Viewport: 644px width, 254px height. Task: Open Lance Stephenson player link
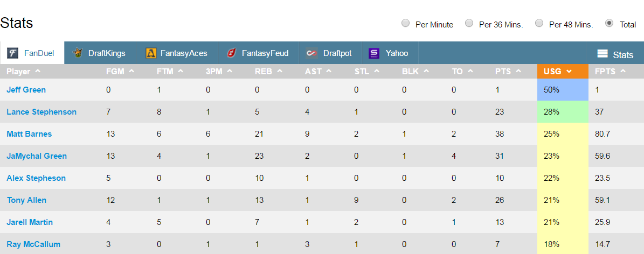41,111
